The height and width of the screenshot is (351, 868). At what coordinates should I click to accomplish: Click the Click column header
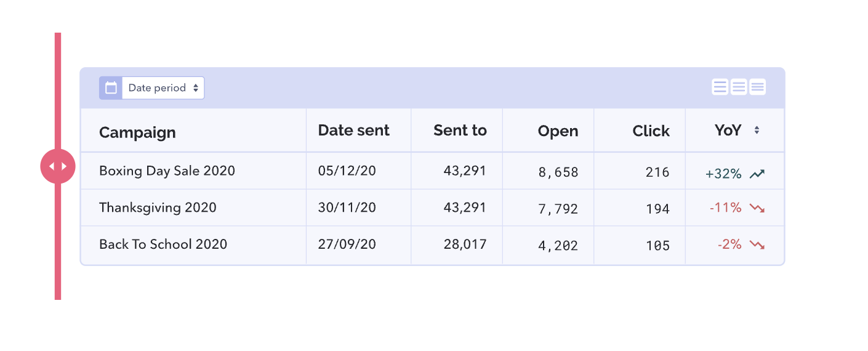tap(651, 131)
